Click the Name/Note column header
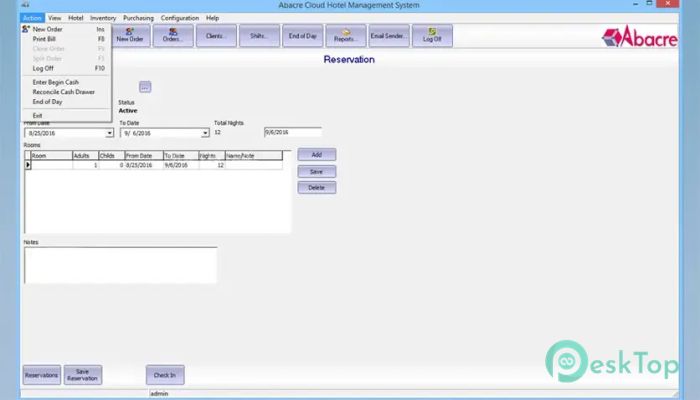This screenshot has height=400, width=700. (254, 156)
